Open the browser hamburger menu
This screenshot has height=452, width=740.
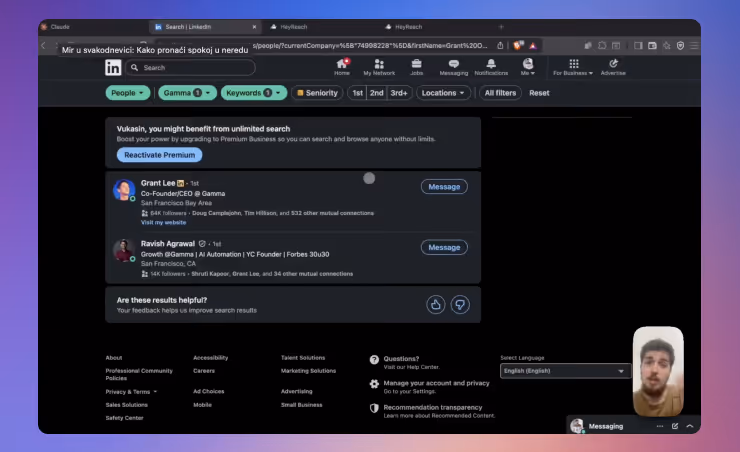tap(694, 46)
